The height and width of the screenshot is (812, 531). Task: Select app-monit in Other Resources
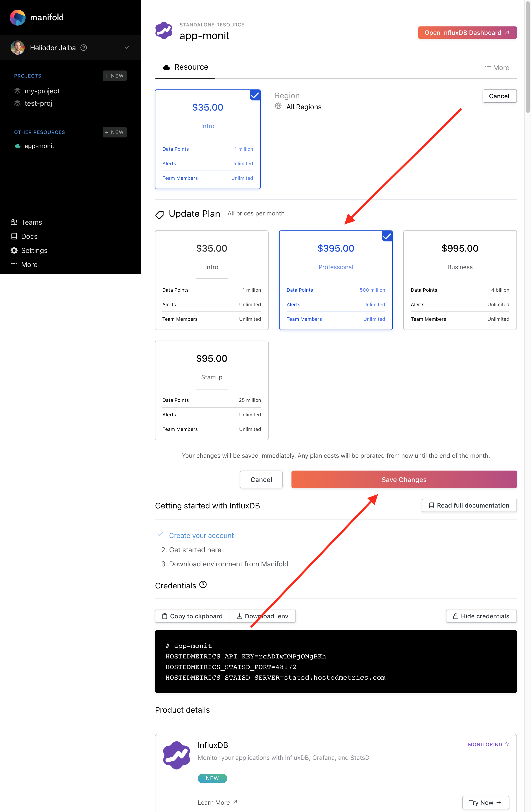click(x=39, y=146)
